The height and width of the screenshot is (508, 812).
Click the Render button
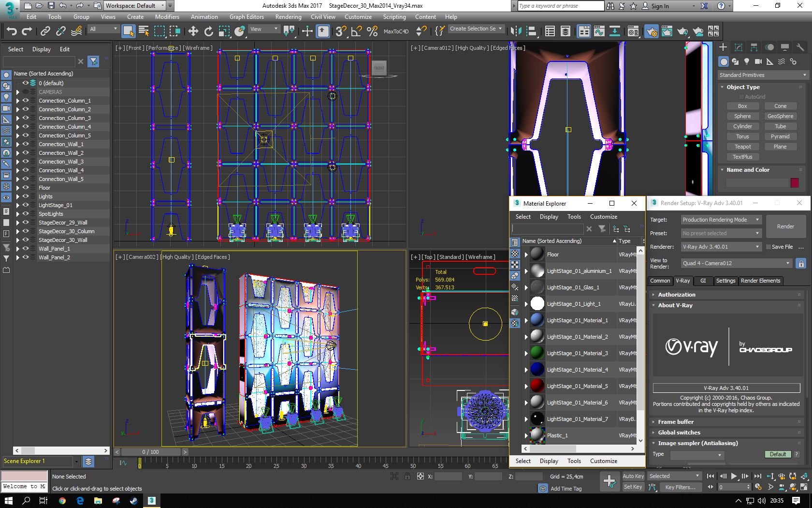[x=785, y=226]
